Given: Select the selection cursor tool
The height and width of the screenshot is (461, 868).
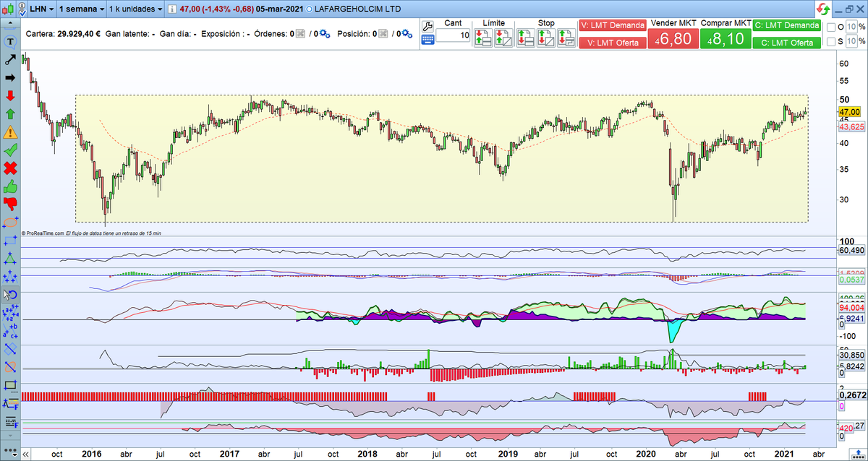Looking at the screenshot, I should (x=10, y=295).
